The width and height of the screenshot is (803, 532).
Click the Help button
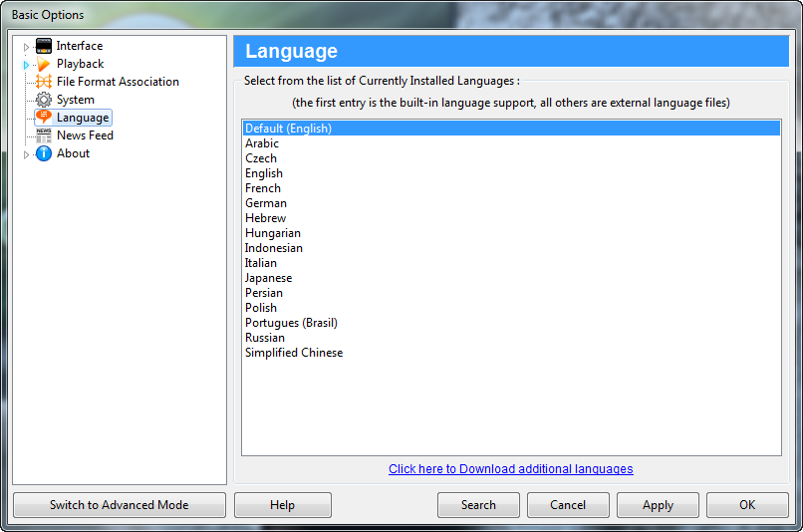click(x=283, y=505)
